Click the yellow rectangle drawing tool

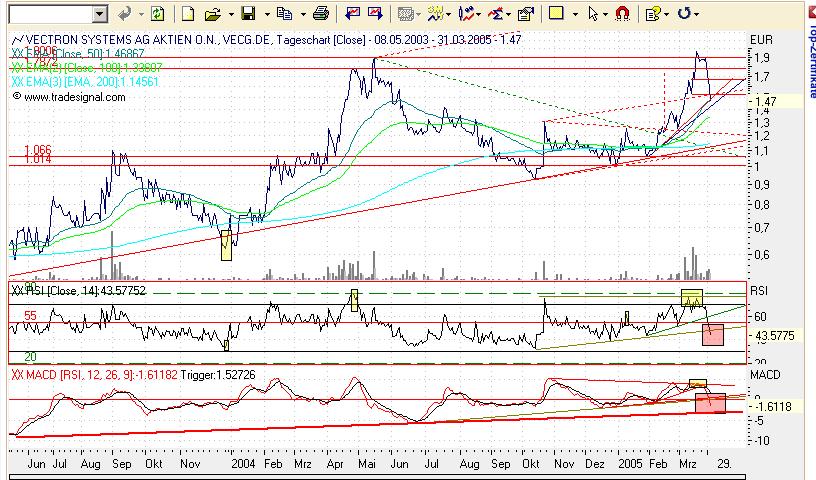pos(557,13)
